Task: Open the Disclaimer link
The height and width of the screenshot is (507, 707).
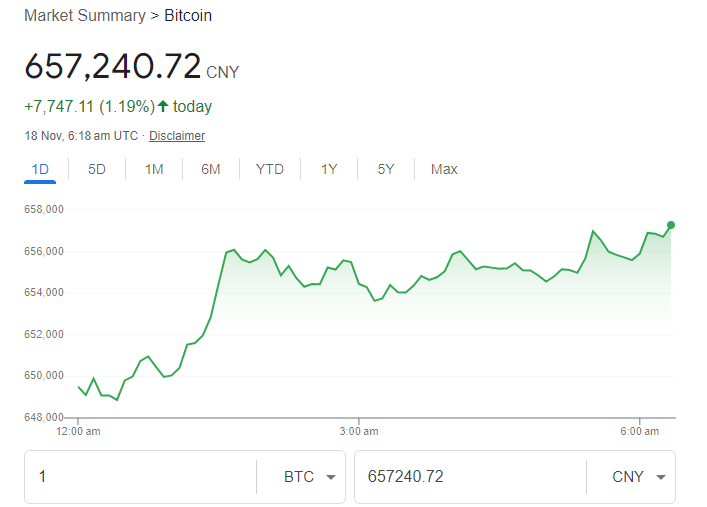Action: (177, 136)
